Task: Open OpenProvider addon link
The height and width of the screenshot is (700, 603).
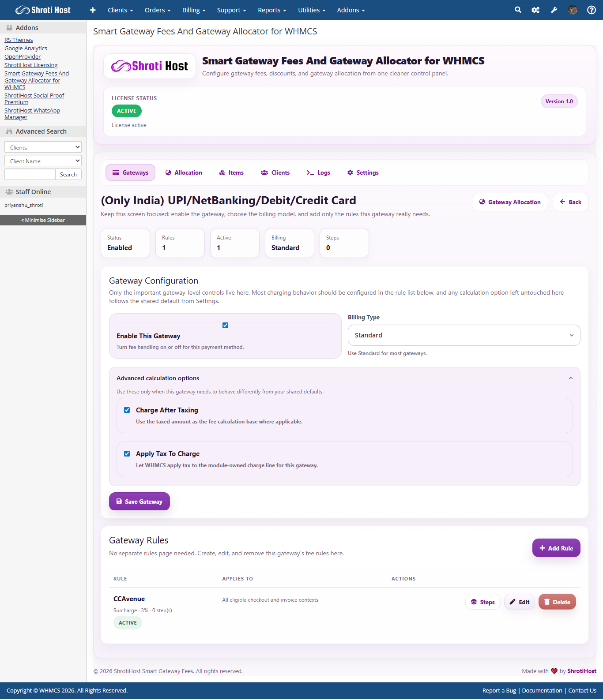Action: coord(23,56)
